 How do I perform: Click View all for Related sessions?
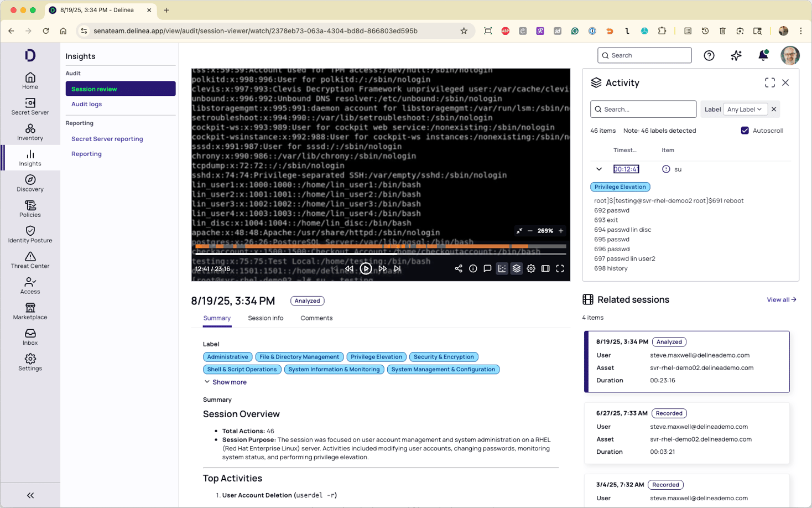point(781,299)
